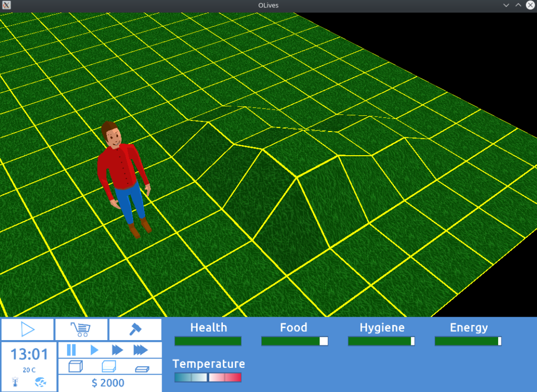
Task: Click the Energy status bar
Action: (x=468, y=341)
